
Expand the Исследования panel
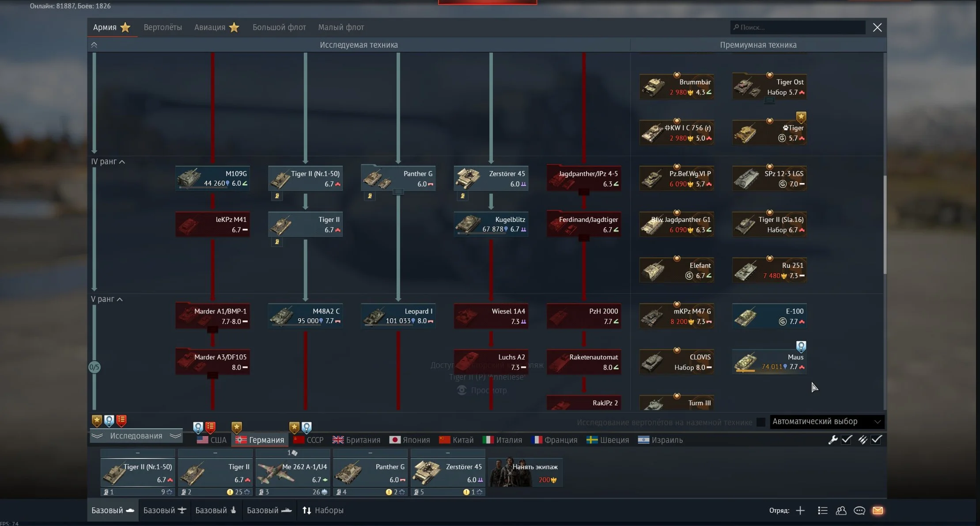pyautogui.click(x=136, y=436)
